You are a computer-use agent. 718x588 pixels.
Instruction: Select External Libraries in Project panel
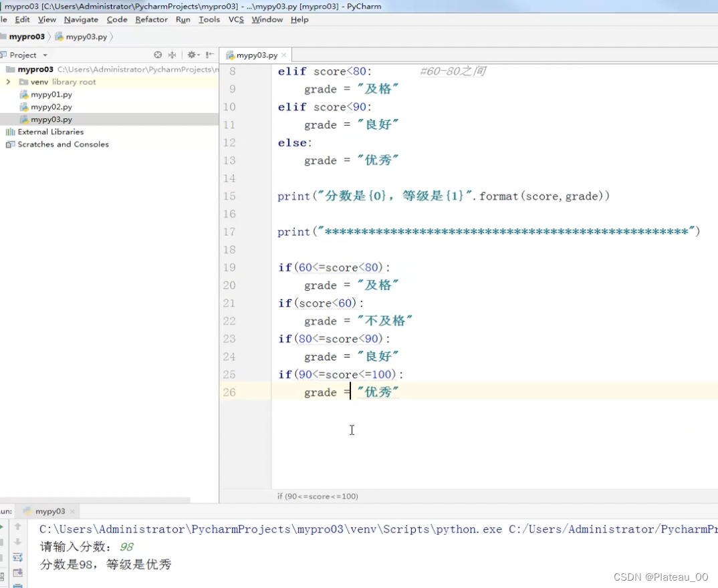point(49,132)
